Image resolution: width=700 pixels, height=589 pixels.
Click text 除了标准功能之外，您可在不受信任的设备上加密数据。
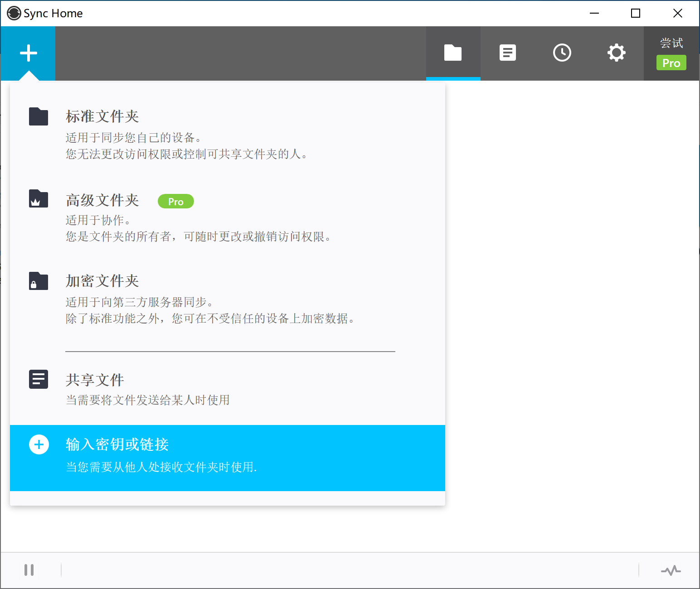[x=210, y=319]
